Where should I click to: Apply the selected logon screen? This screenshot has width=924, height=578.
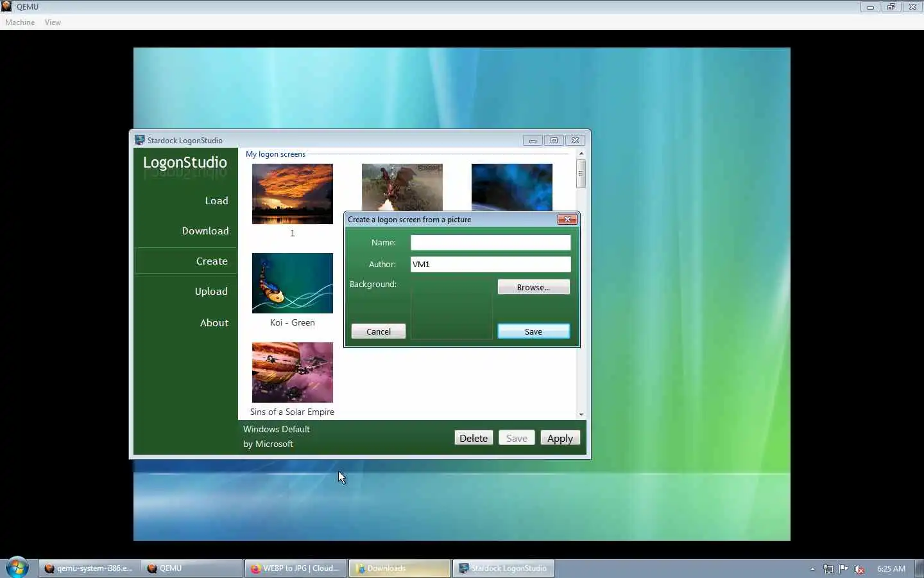point(560,438)
